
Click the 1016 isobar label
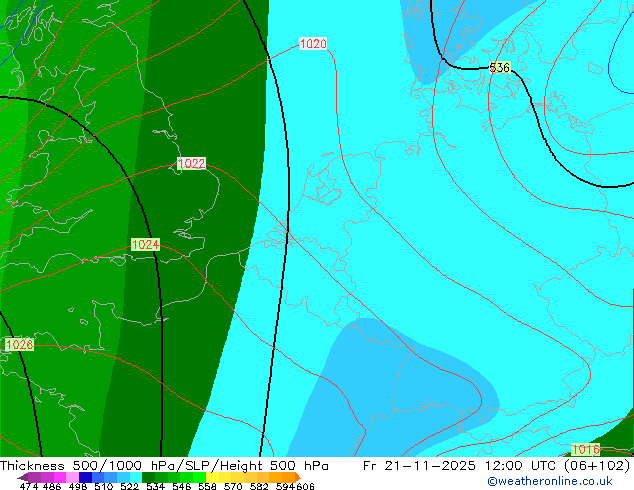pyautogui.click(x=585, y=449)
